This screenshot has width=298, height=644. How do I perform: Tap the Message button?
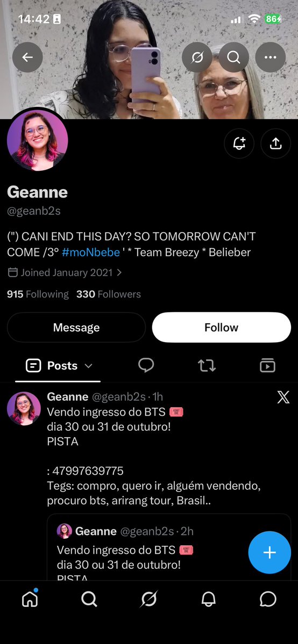point(76,327)
